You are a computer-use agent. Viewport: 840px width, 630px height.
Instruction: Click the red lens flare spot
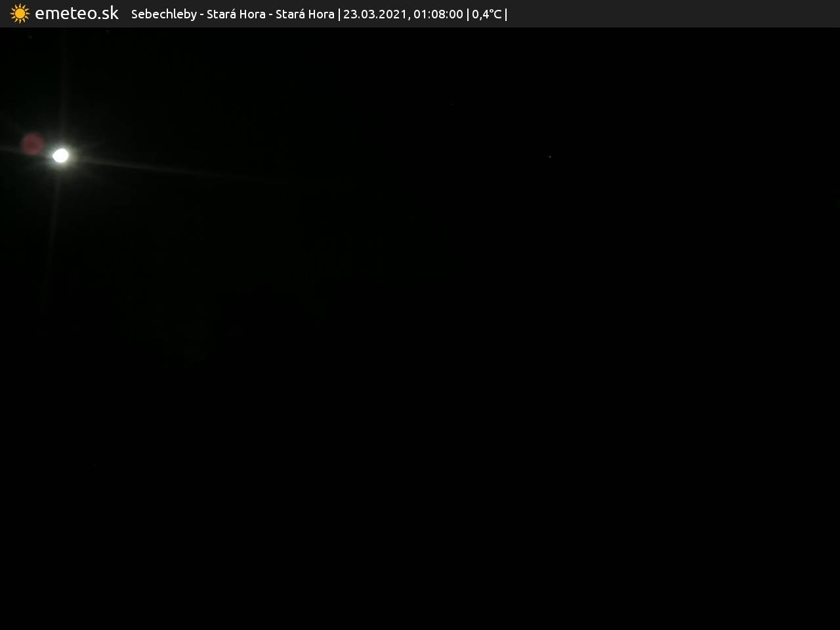pyautogui.click(x=32, y=144)
